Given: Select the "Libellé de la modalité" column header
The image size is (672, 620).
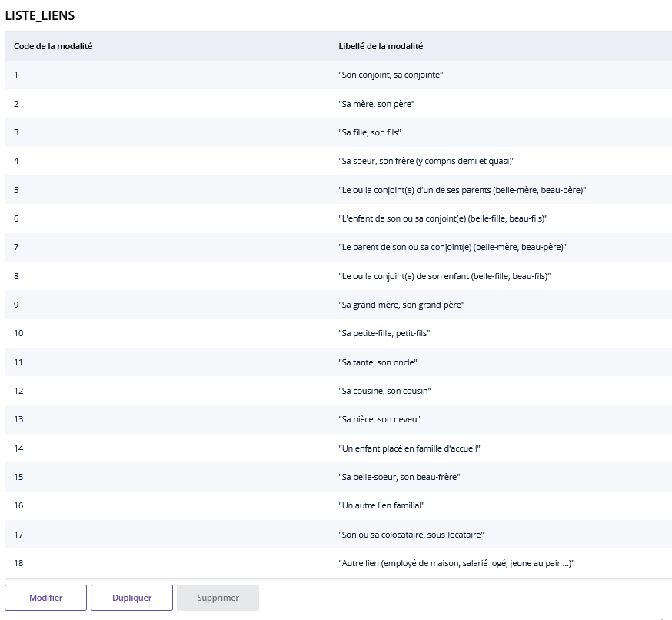Looking at the screenshot, I should tap(381, 46).
